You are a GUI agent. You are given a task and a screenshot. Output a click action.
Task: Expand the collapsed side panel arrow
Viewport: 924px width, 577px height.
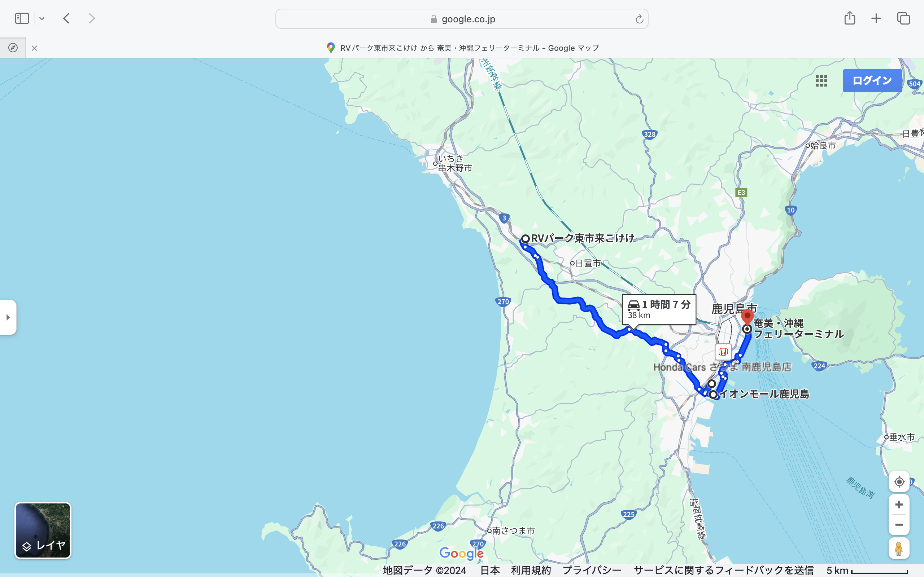[8, 317]
